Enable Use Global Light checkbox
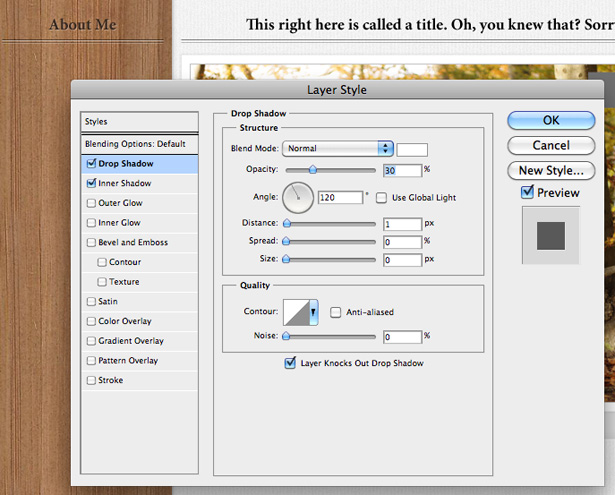Viewport: 615px width, 495px height. coord(381,197)
